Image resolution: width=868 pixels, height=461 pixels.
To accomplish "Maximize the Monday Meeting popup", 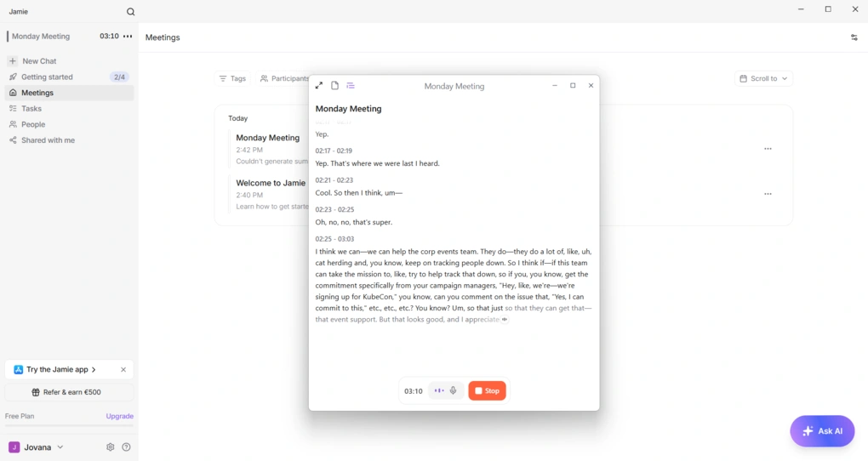I will (573, 86).
